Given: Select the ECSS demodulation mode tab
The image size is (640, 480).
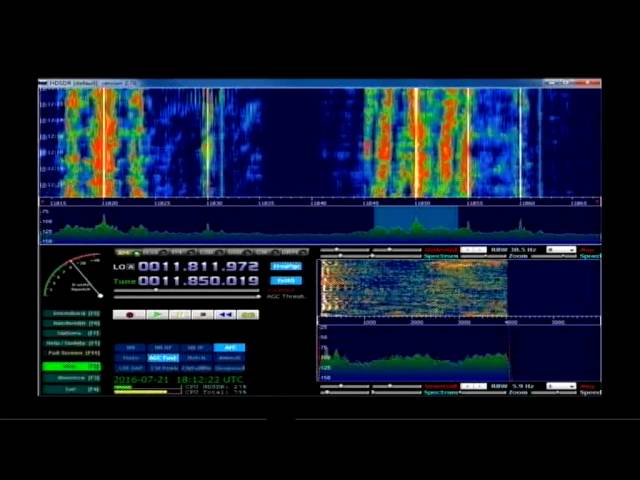Looking at the screenshot, I should click(x=156, y=252).
